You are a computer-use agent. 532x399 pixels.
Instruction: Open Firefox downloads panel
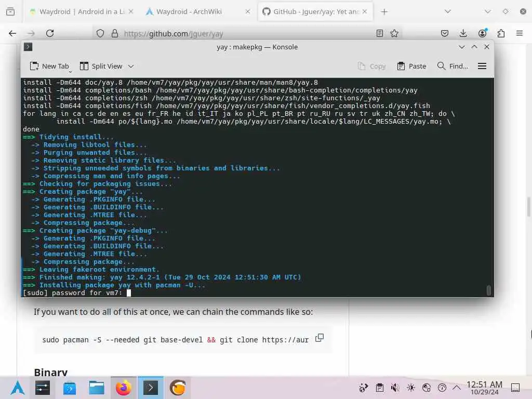463,33
